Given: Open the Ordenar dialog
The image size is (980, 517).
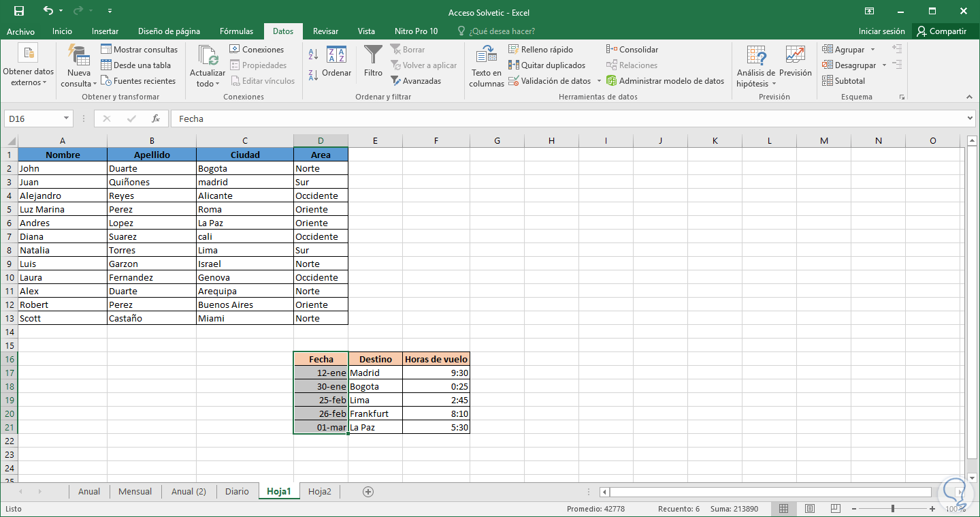Looking at the screenshot, I should point(337,63).
